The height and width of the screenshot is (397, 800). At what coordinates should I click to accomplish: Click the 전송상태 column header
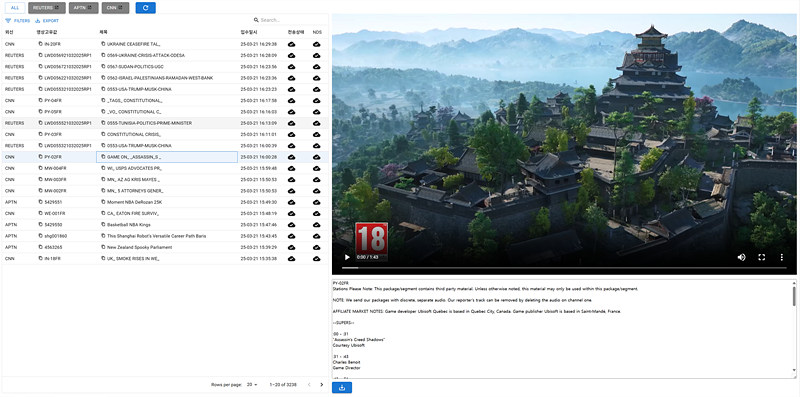tap(295, 32)
